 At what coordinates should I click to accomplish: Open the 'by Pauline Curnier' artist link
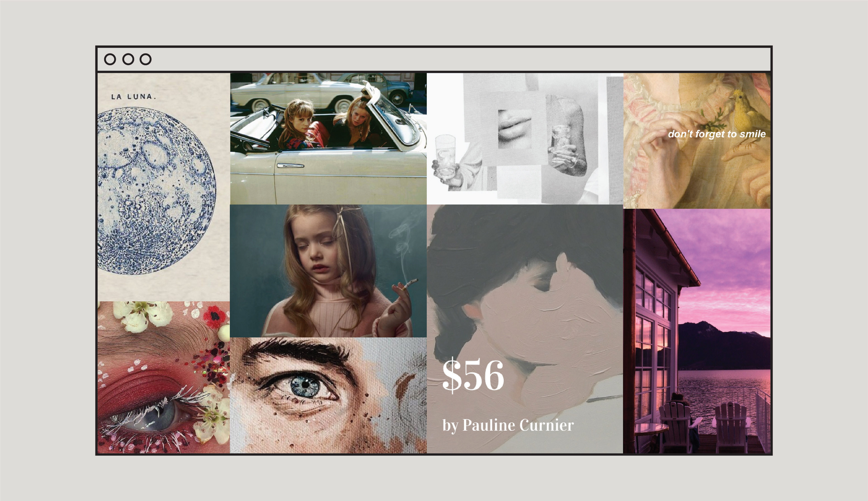tap(508, 425)
